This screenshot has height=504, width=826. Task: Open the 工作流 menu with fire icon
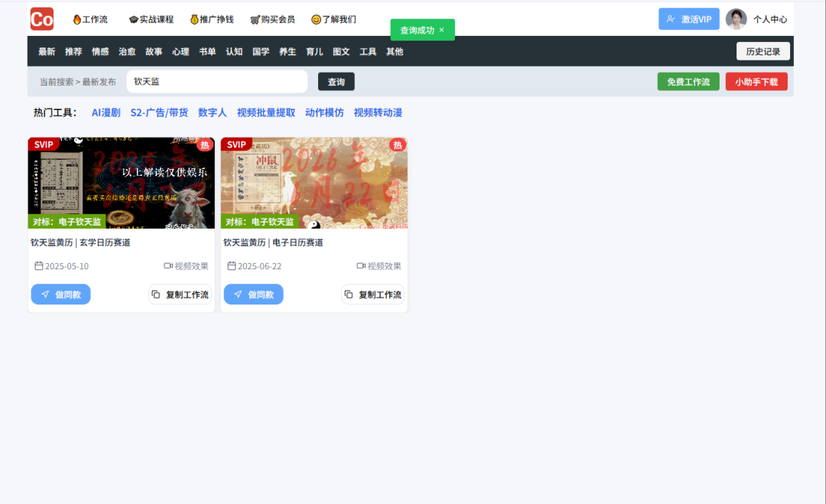tap(90, 19)
